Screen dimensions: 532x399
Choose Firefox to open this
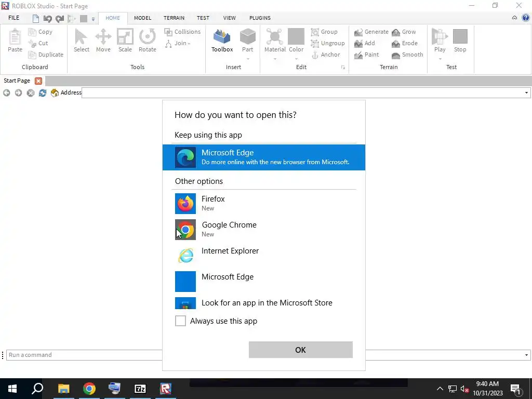point(263,204)
